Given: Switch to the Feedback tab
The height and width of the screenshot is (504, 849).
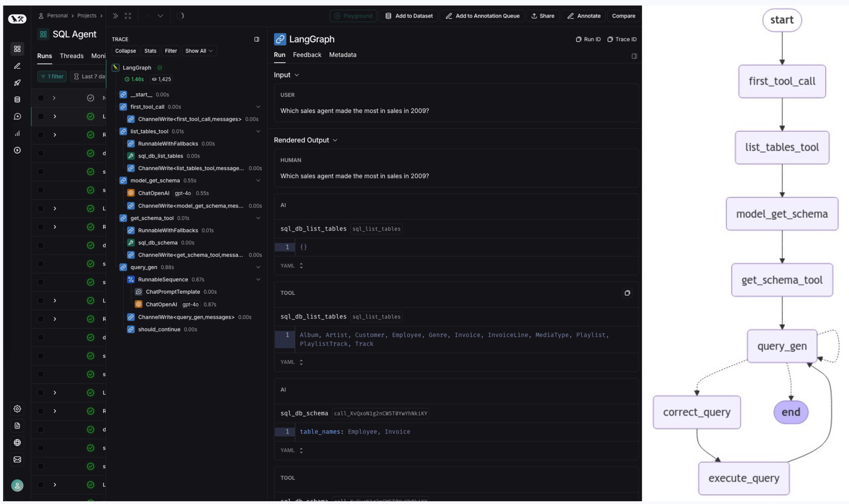Looking at the screenshot, I should (307, 55).
